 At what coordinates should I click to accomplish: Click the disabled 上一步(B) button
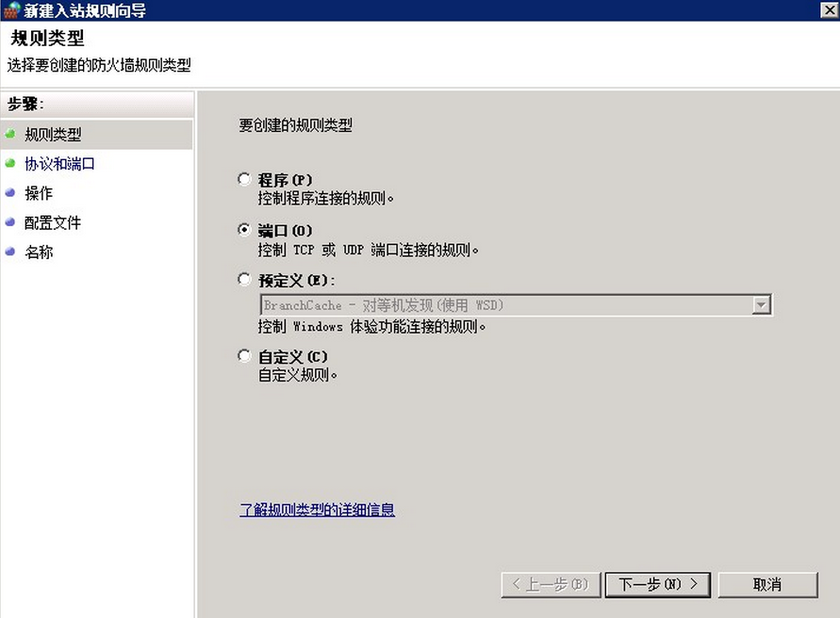[x=550, y=584]
